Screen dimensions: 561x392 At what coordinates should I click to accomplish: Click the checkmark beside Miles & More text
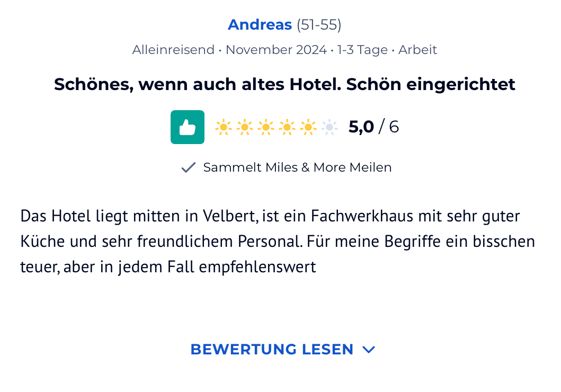tap(188, 167)
